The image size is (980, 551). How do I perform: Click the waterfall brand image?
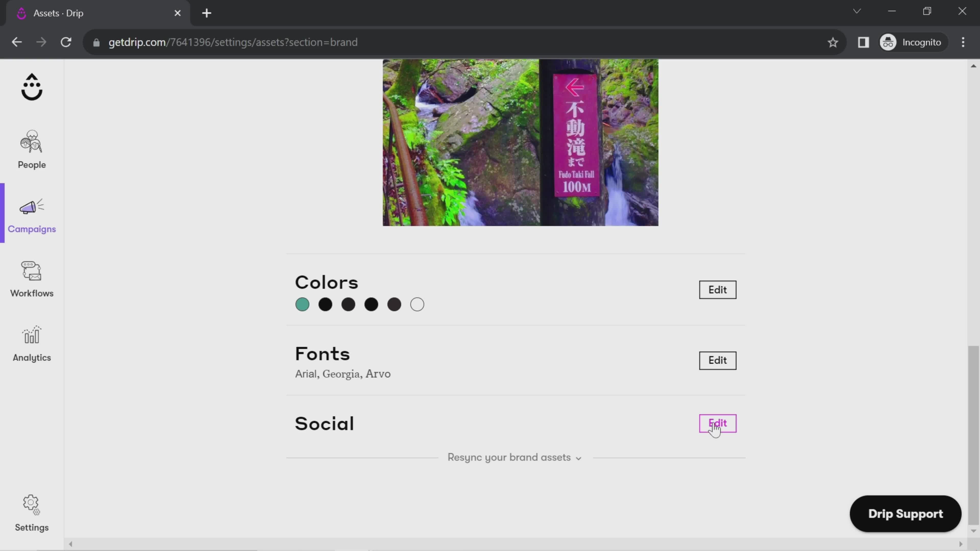(520, 142)
